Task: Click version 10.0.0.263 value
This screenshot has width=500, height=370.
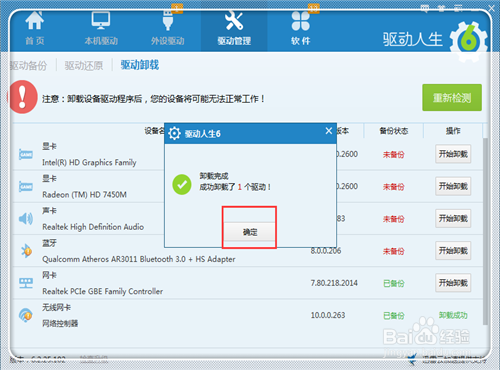Action: point(328,315)
